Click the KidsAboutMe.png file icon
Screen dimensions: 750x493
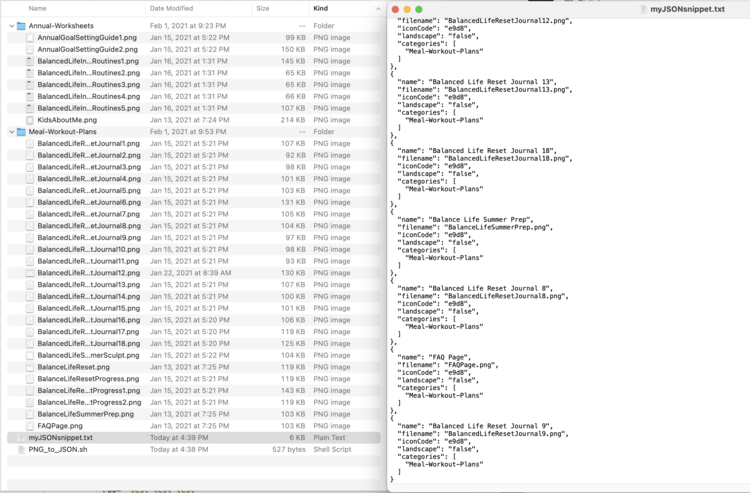pos(30,119)
